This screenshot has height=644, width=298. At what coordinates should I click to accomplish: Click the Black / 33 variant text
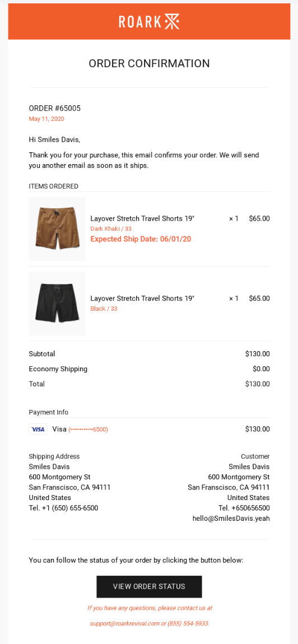tap(104, 309)
